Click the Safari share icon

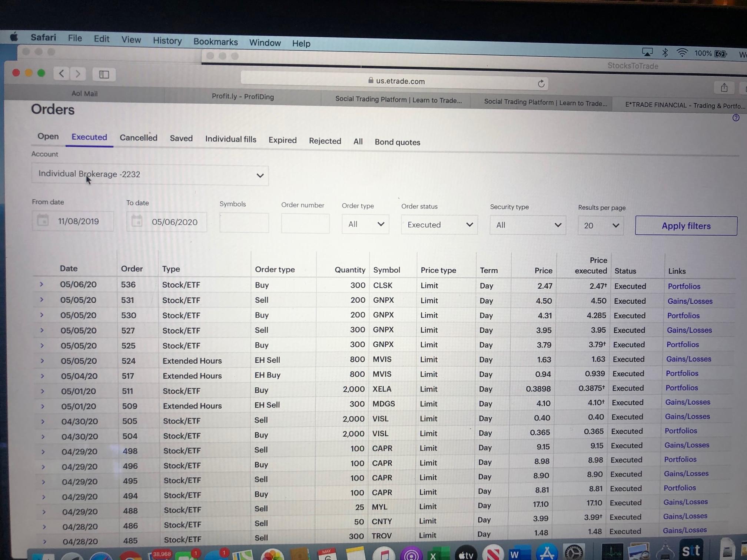pyautogui.click(x=724, y=88)
